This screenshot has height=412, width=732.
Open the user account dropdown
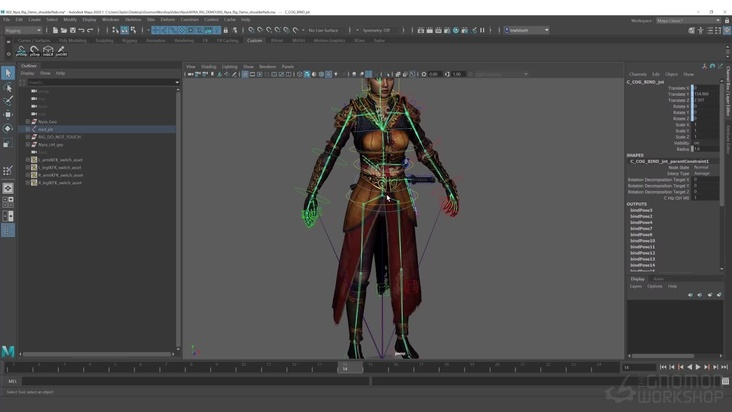pyautogui.click(x=527, y=30)
